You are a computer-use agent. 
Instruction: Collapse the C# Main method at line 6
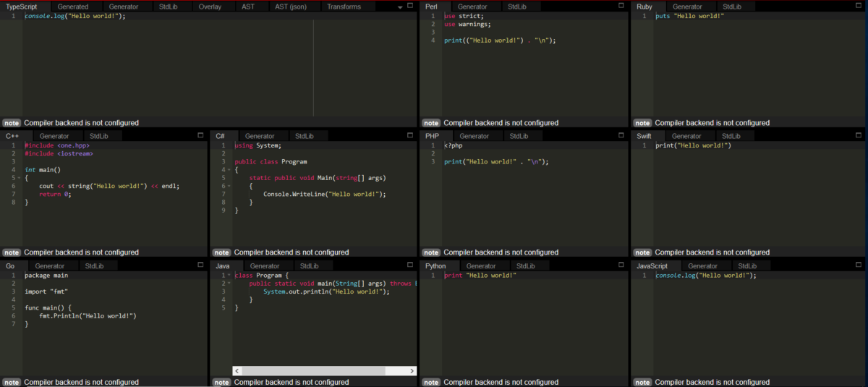pyautogui.click(x=230, y=186)
